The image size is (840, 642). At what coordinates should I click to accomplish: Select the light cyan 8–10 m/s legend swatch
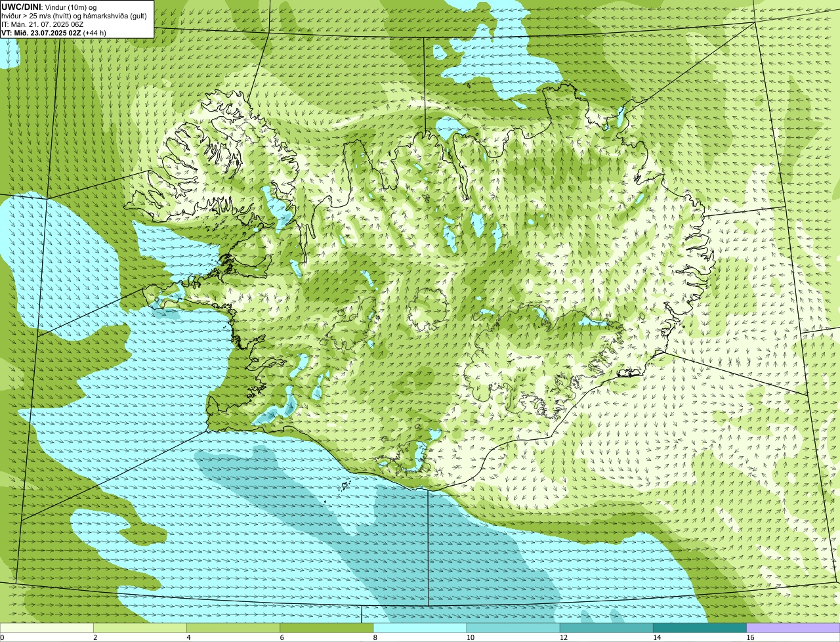(420, 628)
